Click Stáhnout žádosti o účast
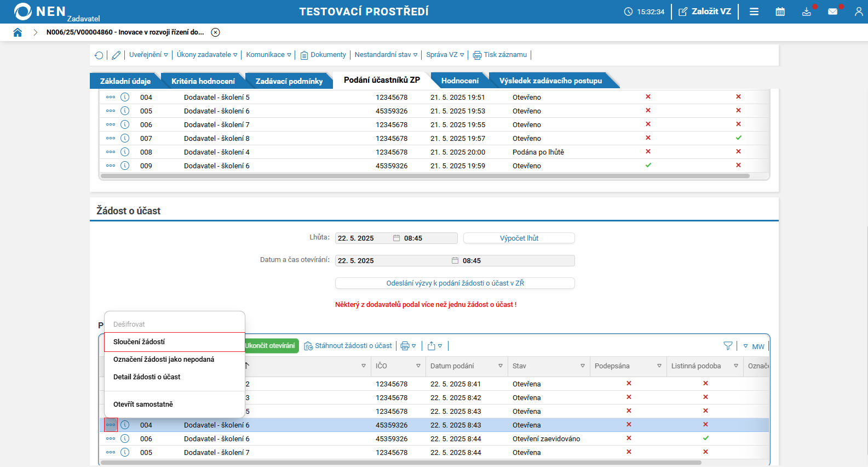Image resolution: width=868 pixels, height=467 pixels. point(348,346)
